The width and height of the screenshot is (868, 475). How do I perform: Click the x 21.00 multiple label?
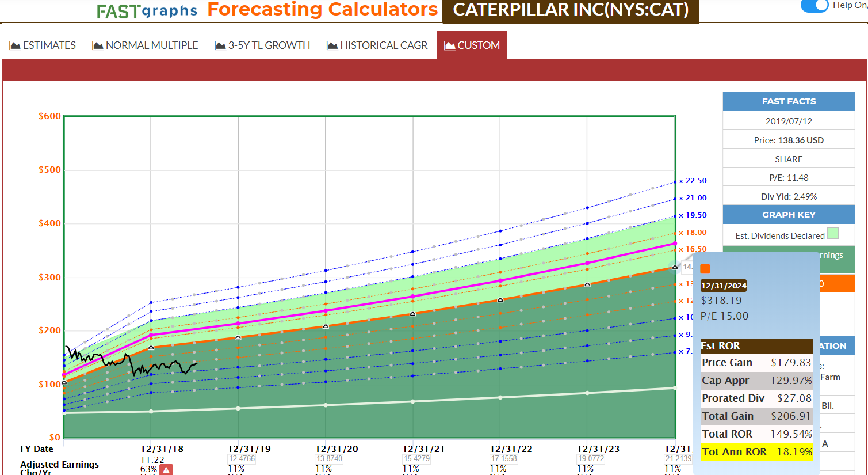tap(693, 198)
